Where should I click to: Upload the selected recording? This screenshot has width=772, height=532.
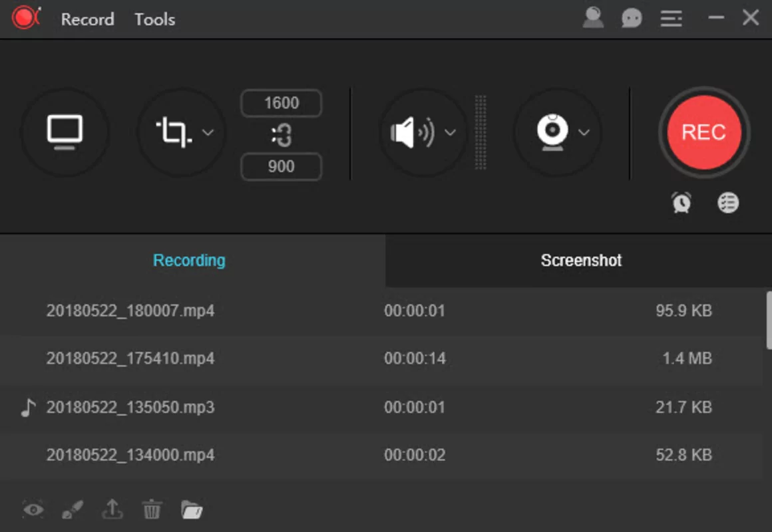click(112, 509)
